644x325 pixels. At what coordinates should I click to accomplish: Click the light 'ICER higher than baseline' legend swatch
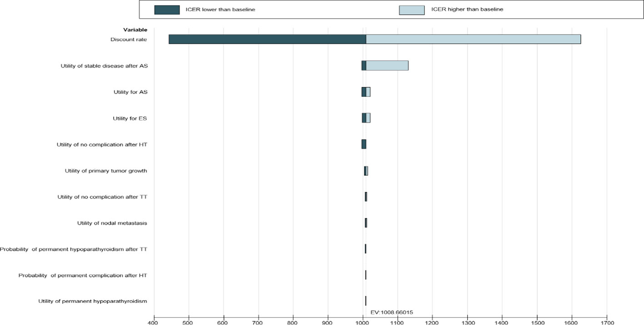point(412,10)
